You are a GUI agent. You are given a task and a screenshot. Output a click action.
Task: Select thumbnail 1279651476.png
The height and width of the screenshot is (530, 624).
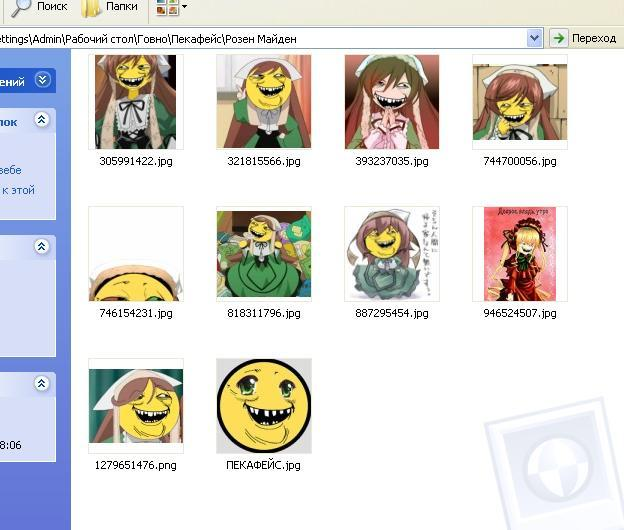pos(136,406)
